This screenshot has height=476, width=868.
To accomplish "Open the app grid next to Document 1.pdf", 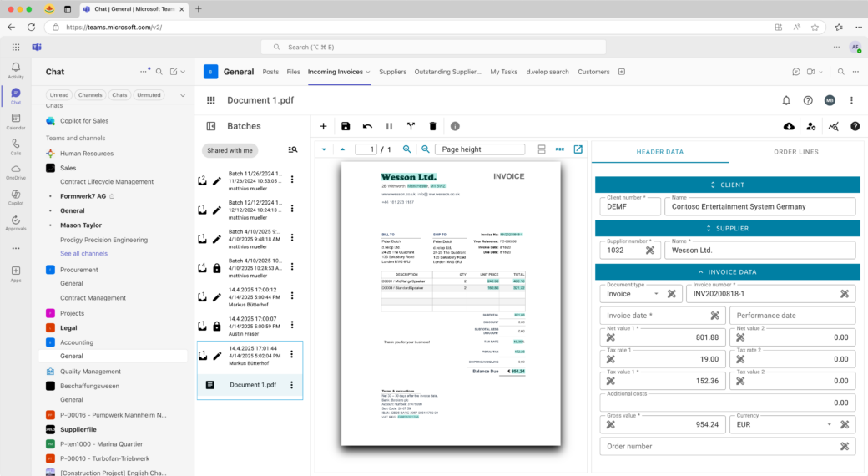I will [x=211, y=100].
